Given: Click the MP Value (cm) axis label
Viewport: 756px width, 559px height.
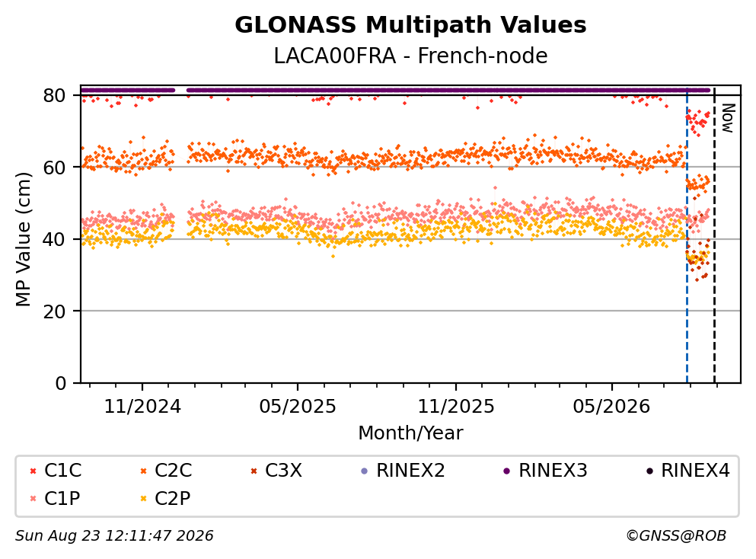Looking at the screenshot, I should [23, 239].
